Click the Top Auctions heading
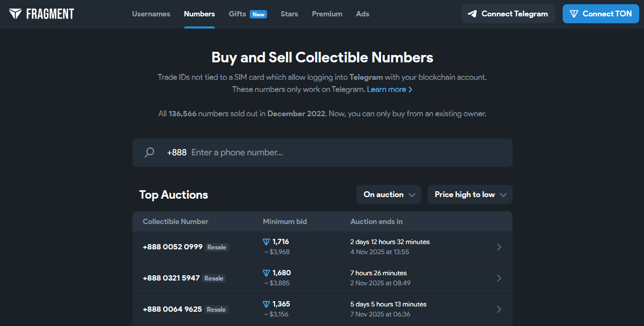Viewport: 644px width, 326px height. coord(174,195)
